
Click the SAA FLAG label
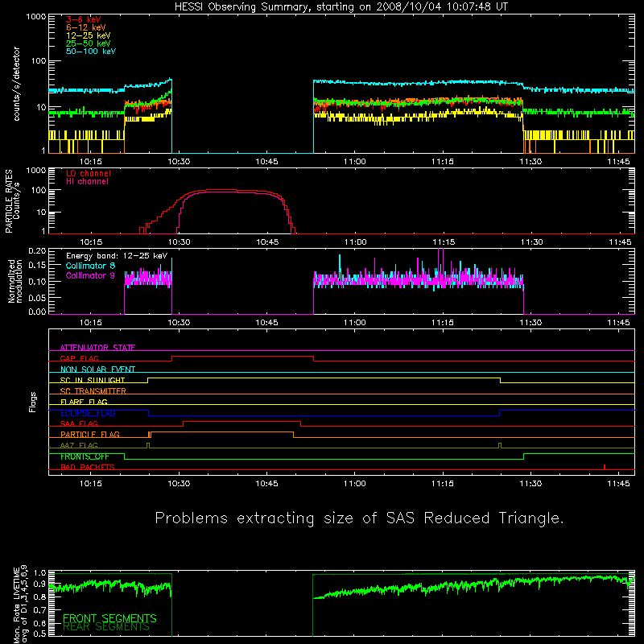coord(79,423)
